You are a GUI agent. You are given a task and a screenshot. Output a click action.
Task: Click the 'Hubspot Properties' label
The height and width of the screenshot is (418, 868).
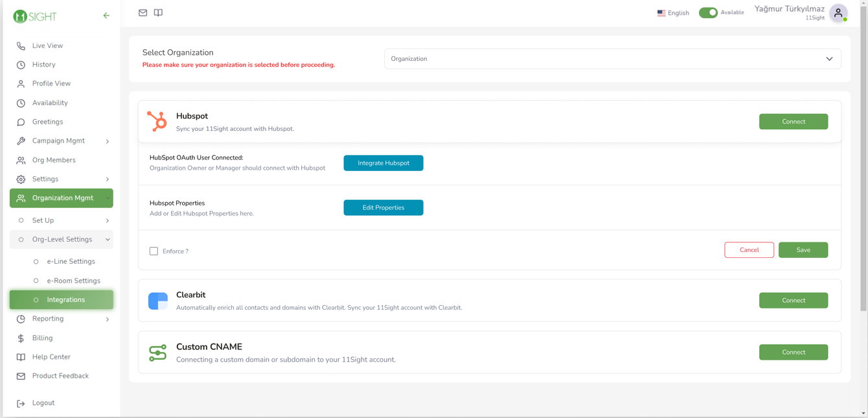tap(177, 203)
